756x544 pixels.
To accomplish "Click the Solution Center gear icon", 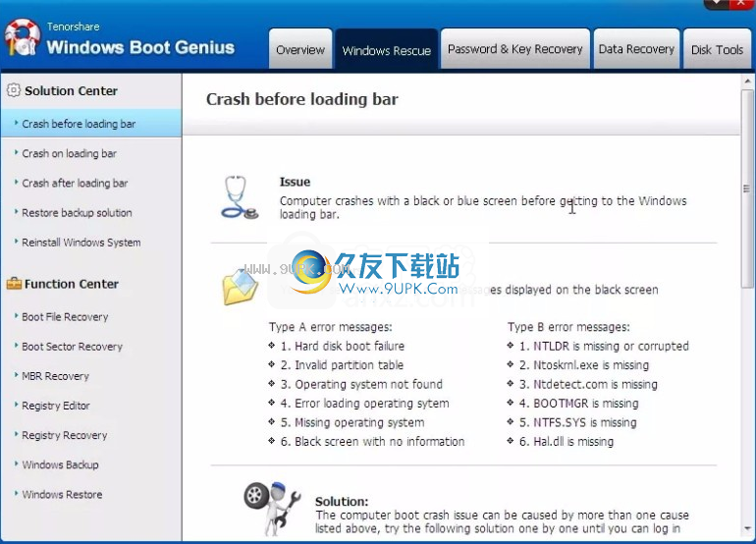I will (x=13, y=90).
